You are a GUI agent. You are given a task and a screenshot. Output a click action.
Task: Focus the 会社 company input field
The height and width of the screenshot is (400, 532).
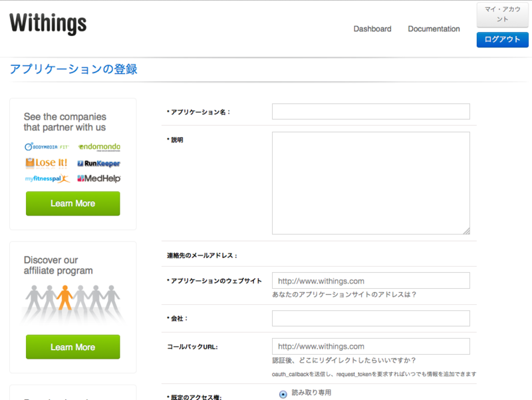point(371,318)
